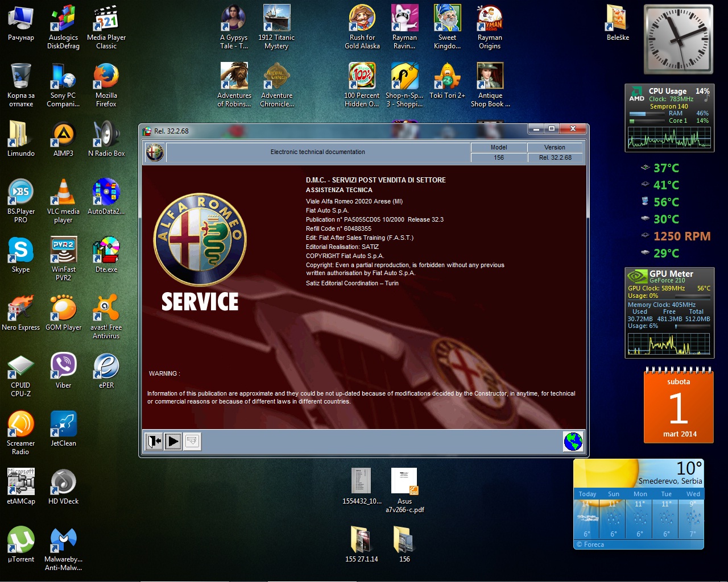
Task: Click the analog clock gadget
Action: point(679,39)
